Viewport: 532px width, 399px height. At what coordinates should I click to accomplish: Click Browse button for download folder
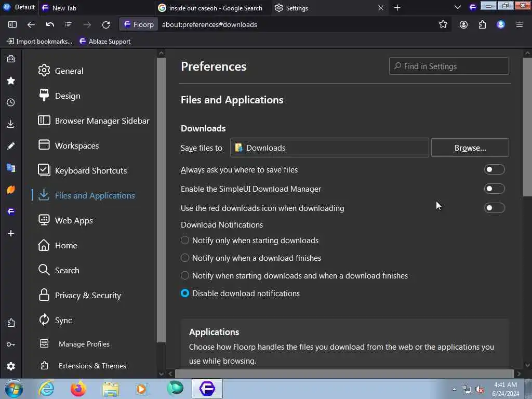click(470, 148)
